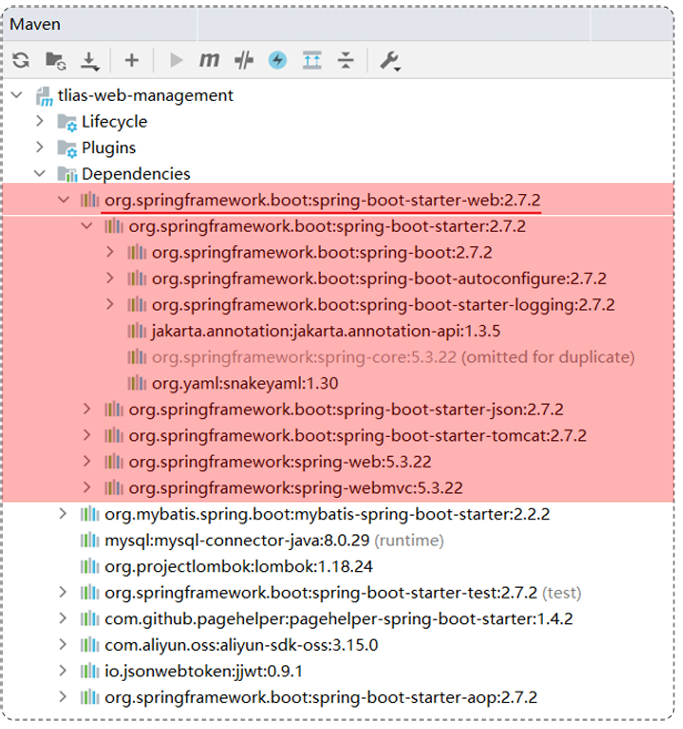Expand all tree nodes icon
The height and width of the screenshot is (729, 683).
coord(312,60)
